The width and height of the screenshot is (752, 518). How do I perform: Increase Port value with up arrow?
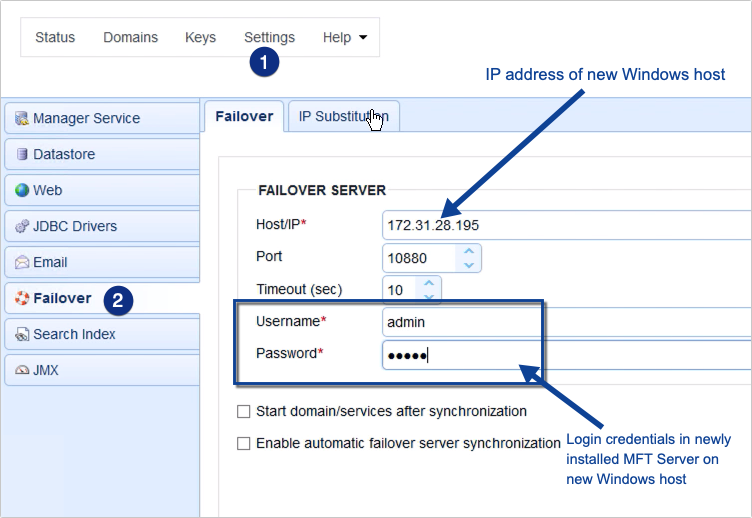[469, 251]
